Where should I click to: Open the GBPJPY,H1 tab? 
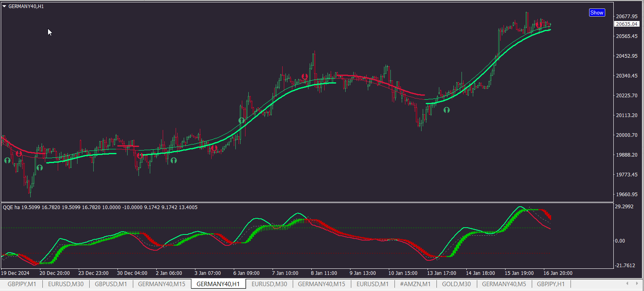(551, 284)
